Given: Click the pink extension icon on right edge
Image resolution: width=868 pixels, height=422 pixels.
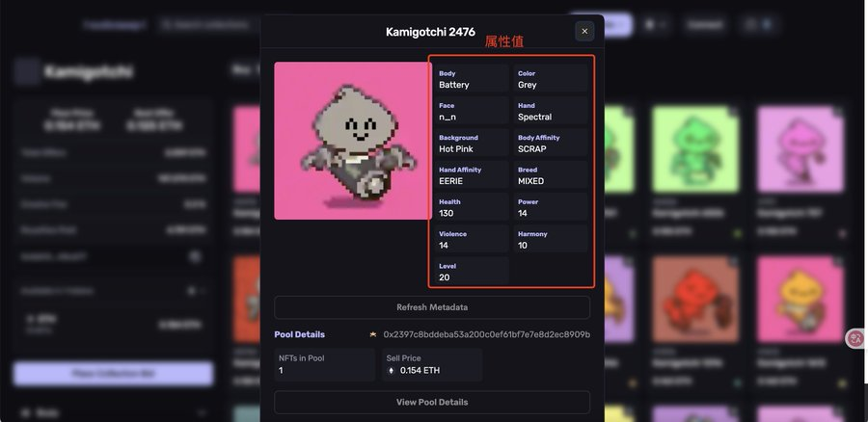Looking at the screenshot, I should pyautogui.click(x=856, y=338).
